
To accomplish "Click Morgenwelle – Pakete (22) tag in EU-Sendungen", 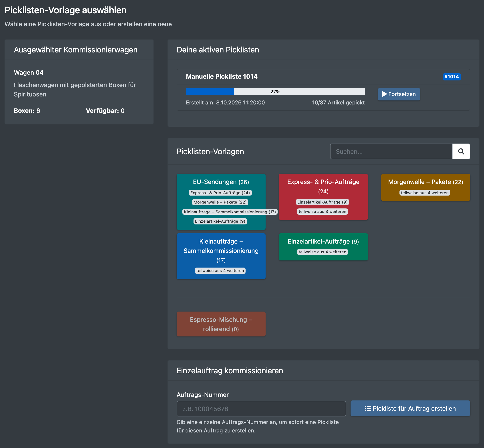I will (220, 202).
